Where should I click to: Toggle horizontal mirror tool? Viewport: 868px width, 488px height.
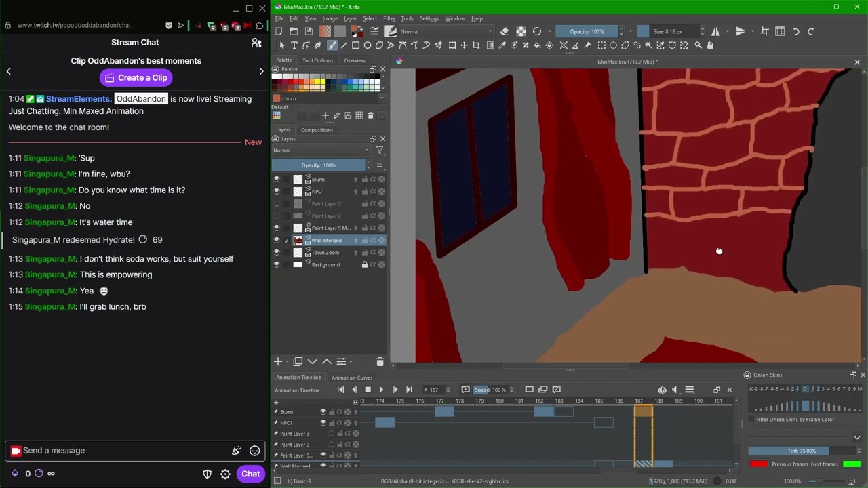(x=715, y=31)
